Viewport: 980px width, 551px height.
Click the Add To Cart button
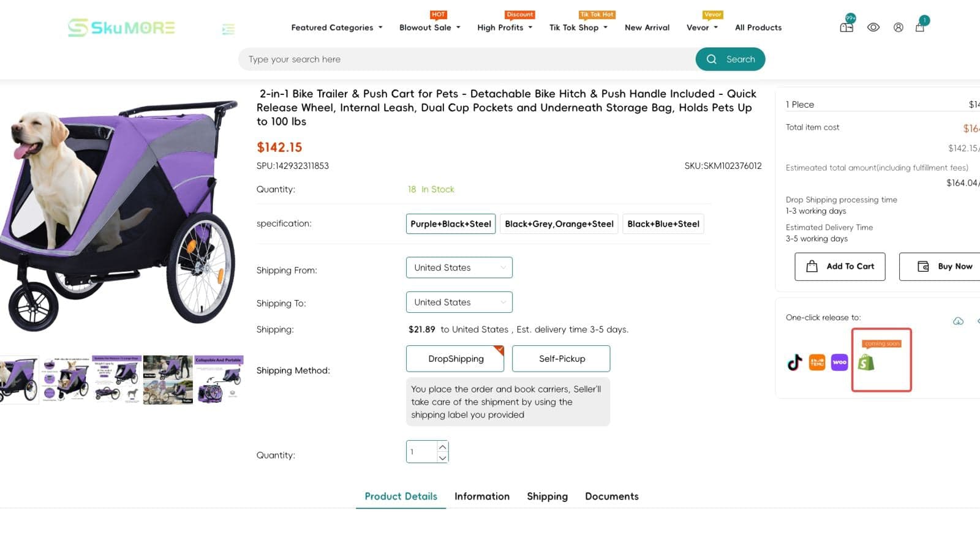(840, 266)
